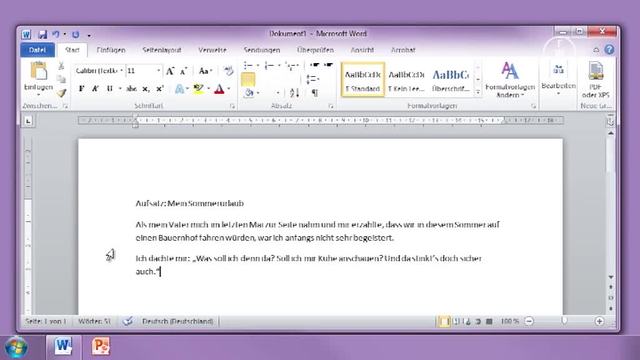640x360 pixels.
Task: Apply strikethrough with the abc icon
Action: pos(131,89)
